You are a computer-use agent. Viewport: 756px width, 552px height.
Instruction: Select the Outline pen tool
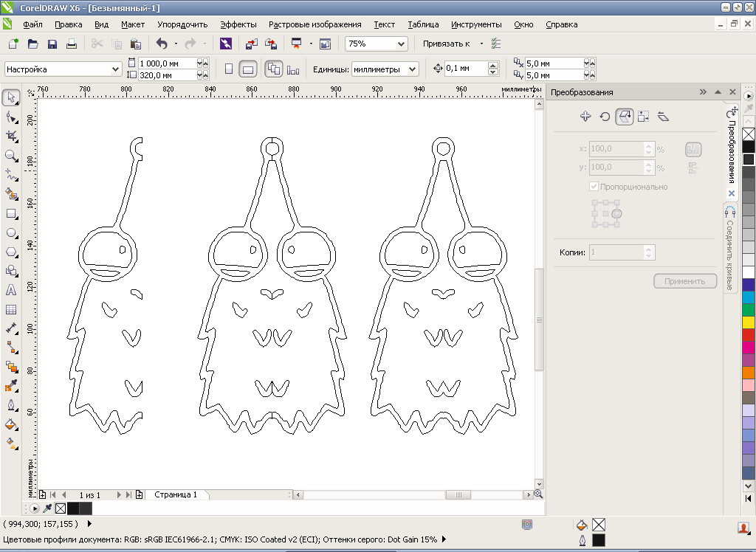pyautogui.click(x=11, y=405)
